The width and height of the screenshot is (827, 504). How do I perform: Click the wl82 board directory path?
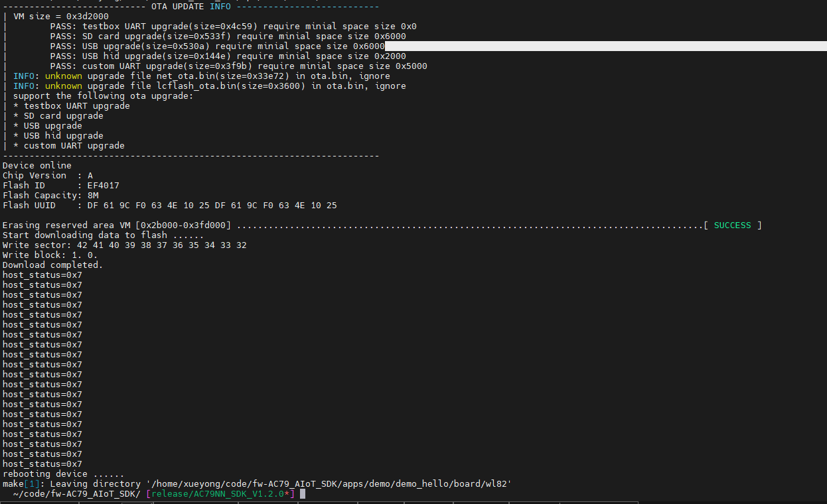coord(329,484)
